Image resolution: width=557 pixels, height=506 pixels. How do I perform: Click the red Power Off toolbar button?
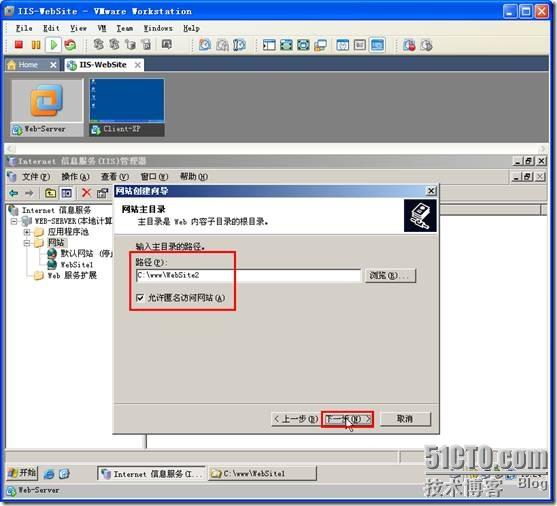coord(18,45)
